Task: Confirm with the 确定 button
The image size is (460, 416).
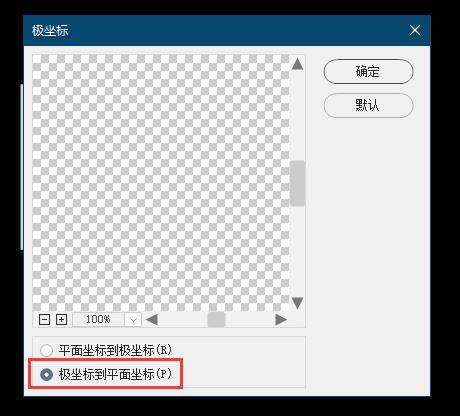Action: (x=368, y=71)
